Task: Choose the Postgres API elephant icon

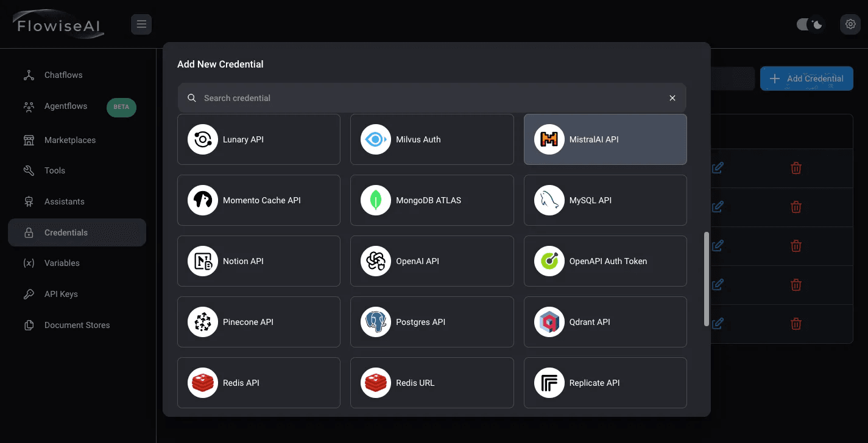Action: click(x=375, y=322)
